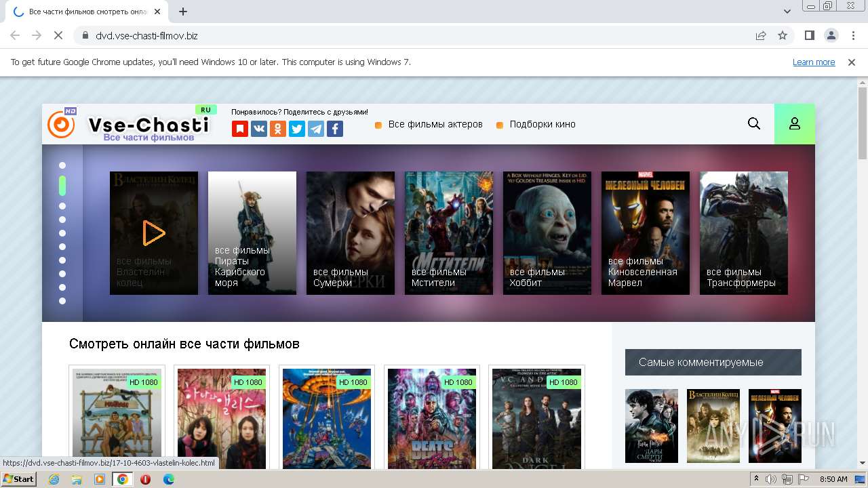Select the first carousel dot
Screen dimensions: 868x488
point(62,165)
